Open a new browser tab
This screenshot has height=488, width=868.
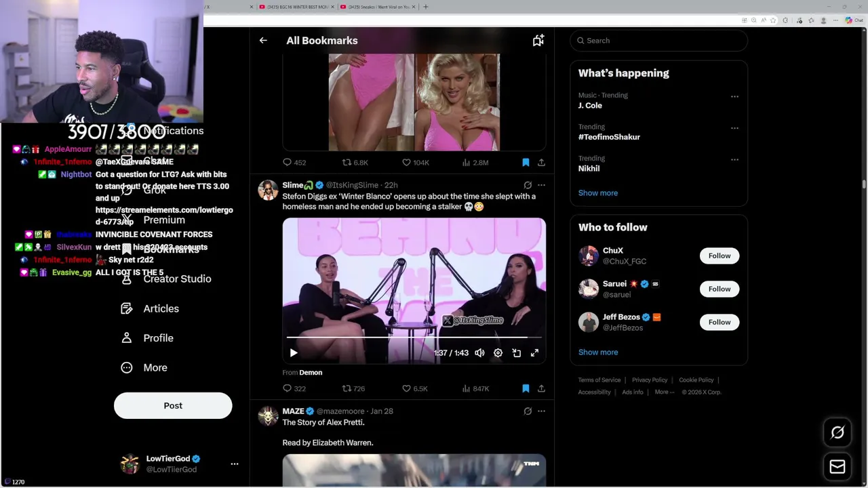(x=426, y=7)
